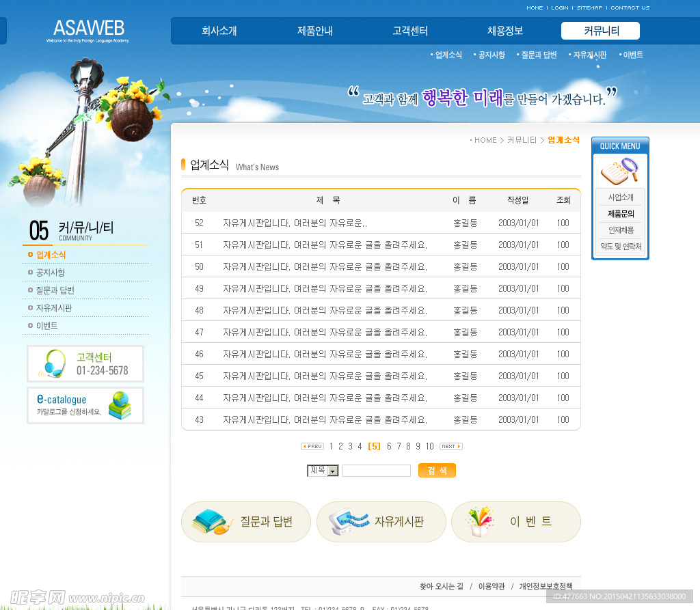Open 자유게시판 in left sidebar
Screen dimensions: 700x610
click(x=54, y=308)
